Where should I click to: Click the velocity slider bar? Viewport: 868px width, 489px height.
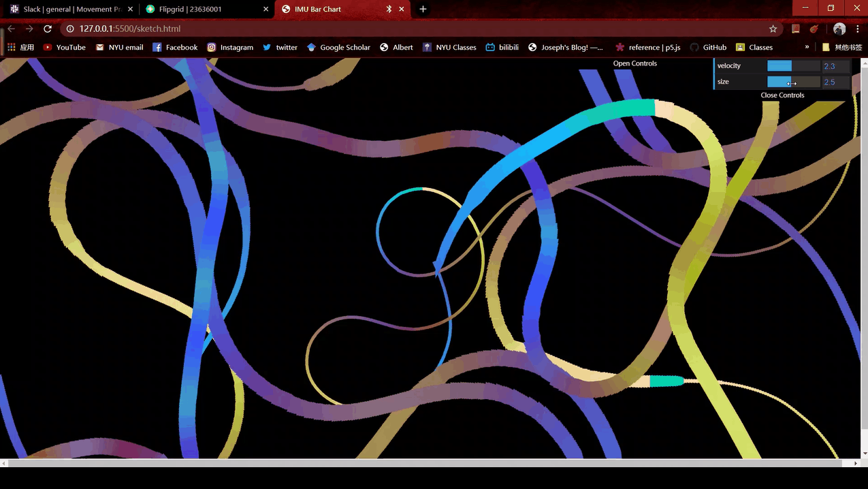793,66
